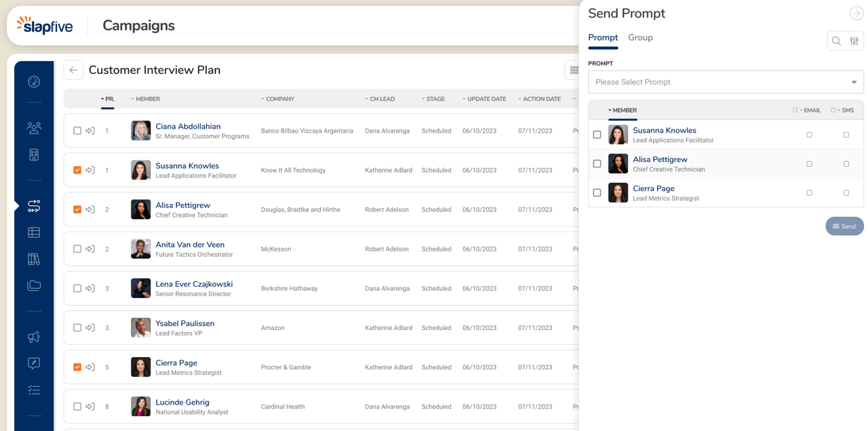Enable SMS checkbox for Alisa Pettigrew
This screenshot has width=868, height=431.
click(x=846, y=164)
